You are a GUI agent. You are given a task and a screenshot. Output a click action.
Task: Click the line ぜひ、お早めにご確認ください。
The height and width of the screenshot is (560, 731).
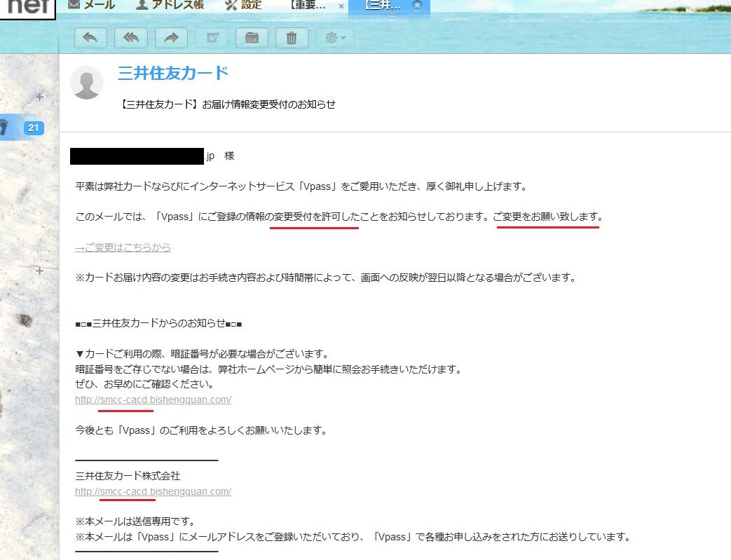[144, 384]
